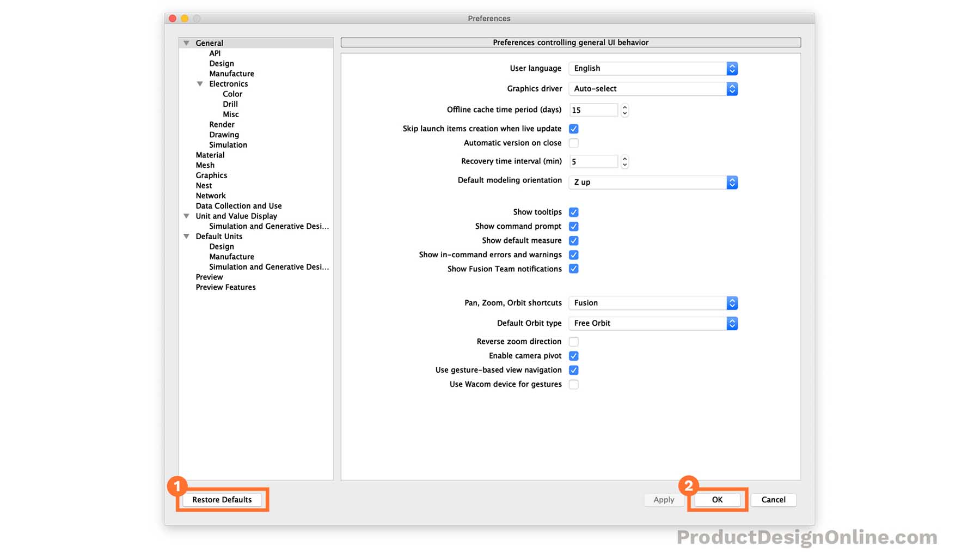Screen dimensions: 980x552
Task: Select Manufacture under Default Units
Action: pyautogui.click(x=231, y=257)
